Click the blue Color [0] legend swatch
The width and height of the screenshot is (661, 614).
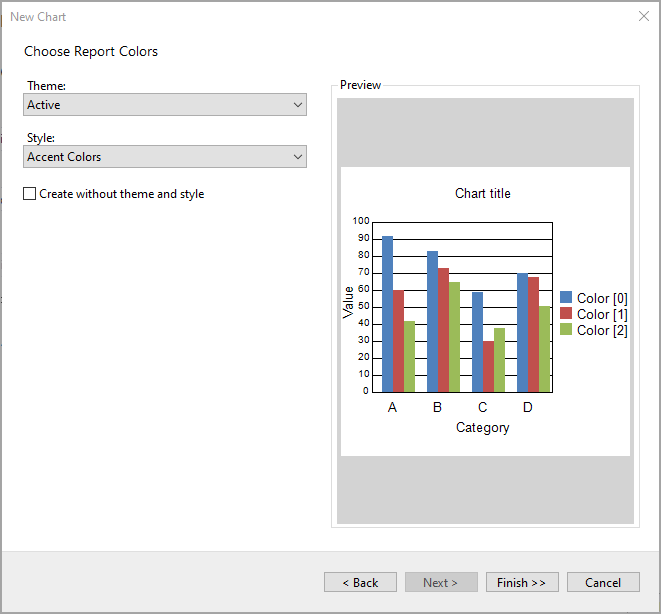566,297
